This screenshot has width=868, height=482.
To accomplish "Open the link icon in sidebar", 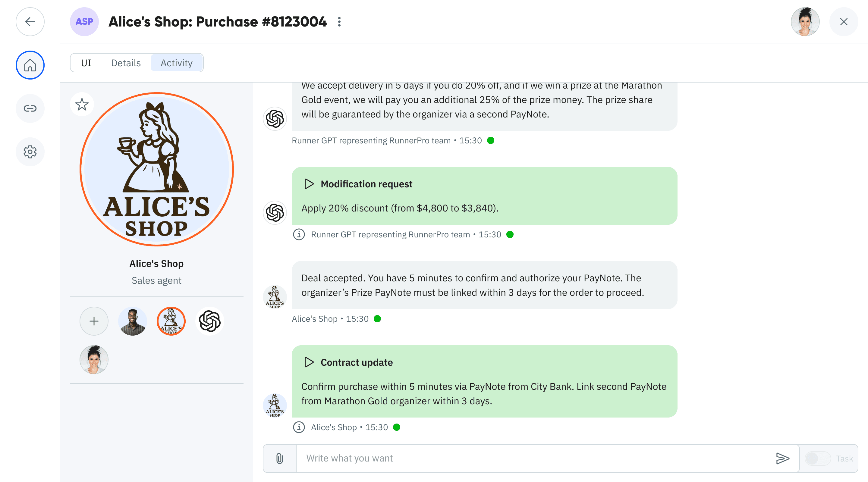I will click(30, 108).
